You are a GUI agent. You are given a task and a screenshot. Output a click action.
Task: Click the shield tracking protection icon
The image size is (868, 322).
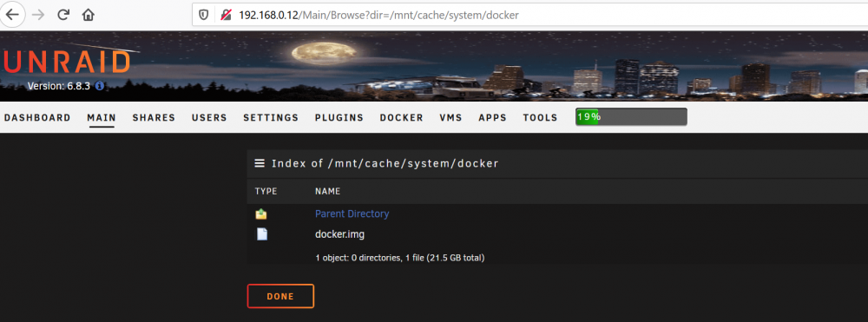204,15
